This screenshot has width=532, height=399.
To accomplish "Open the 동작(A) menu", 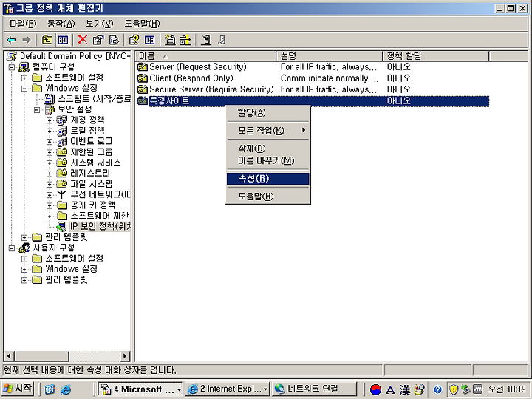I will point(61,24).
